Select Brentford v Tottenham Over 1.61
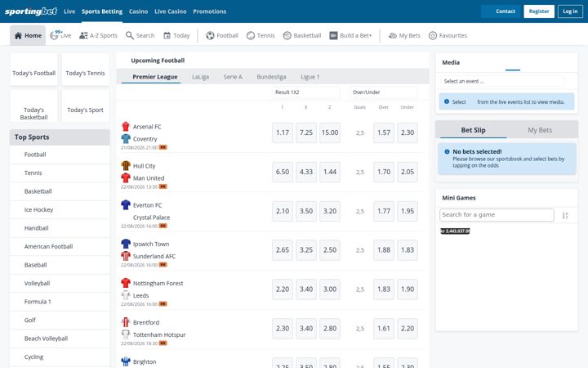Viewport: 588px width, 368px height. (x=384, y=328)
